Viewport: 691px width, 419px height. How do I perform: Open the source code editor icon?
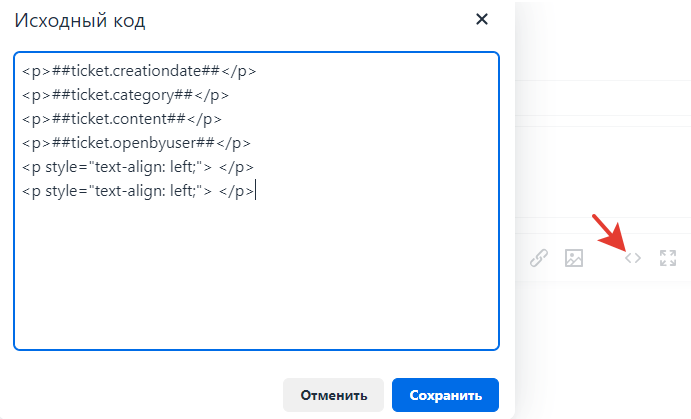pos(633,258)
